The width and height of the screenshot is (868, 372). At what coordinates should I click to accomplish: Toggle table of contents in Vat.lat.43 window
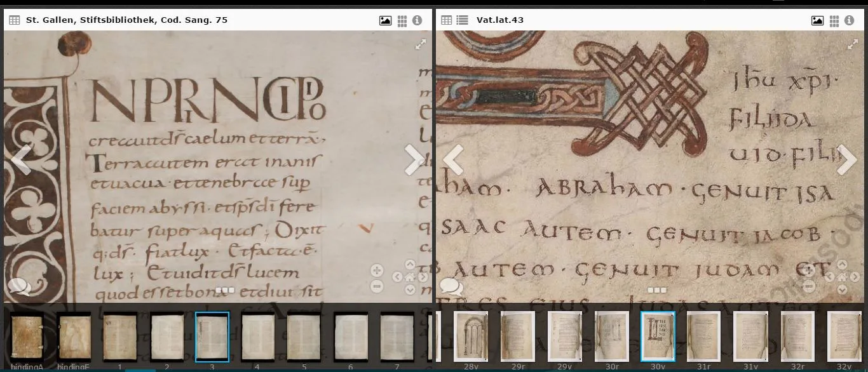pos(462,20)
